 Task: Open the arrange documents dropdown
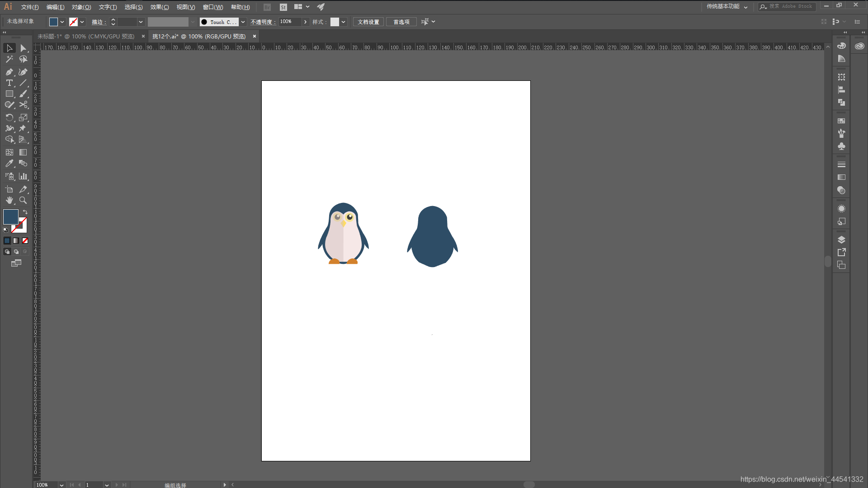point(302,7)
